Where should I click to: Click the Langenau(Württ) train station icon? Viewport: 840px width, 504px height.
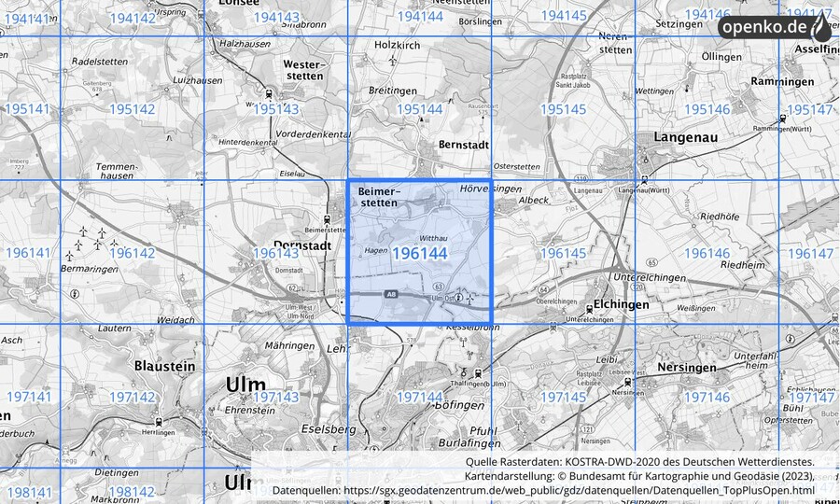[644, 180]
